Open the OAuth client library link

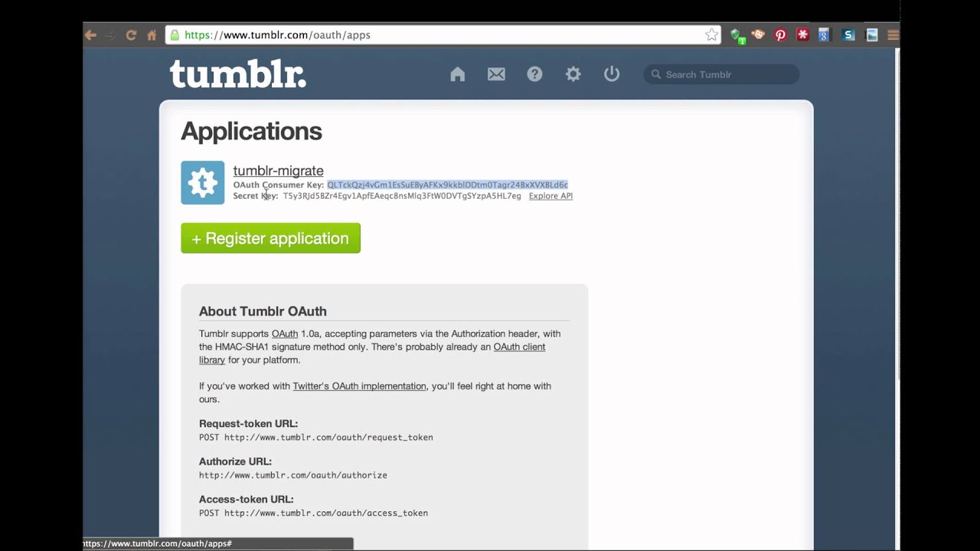(372, 354)
